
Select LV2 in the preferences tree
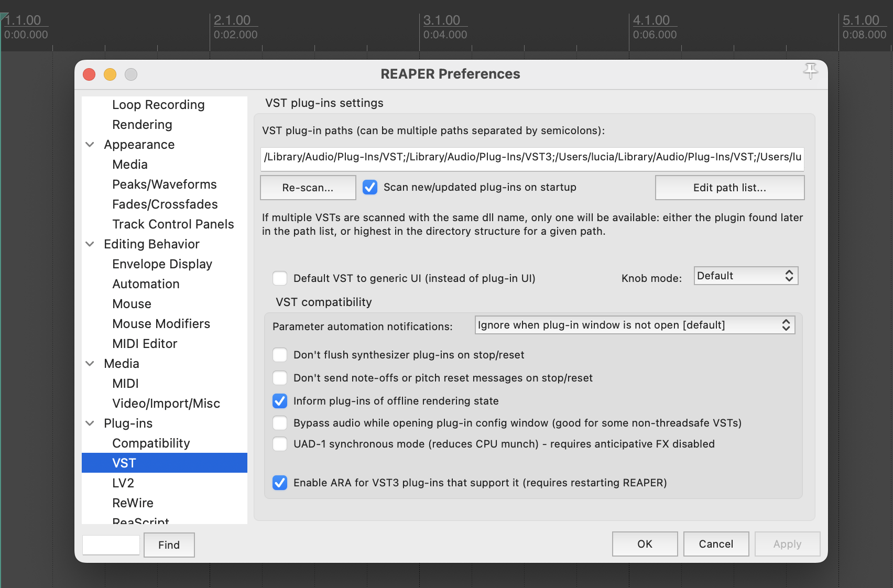[x=123, y=483]
